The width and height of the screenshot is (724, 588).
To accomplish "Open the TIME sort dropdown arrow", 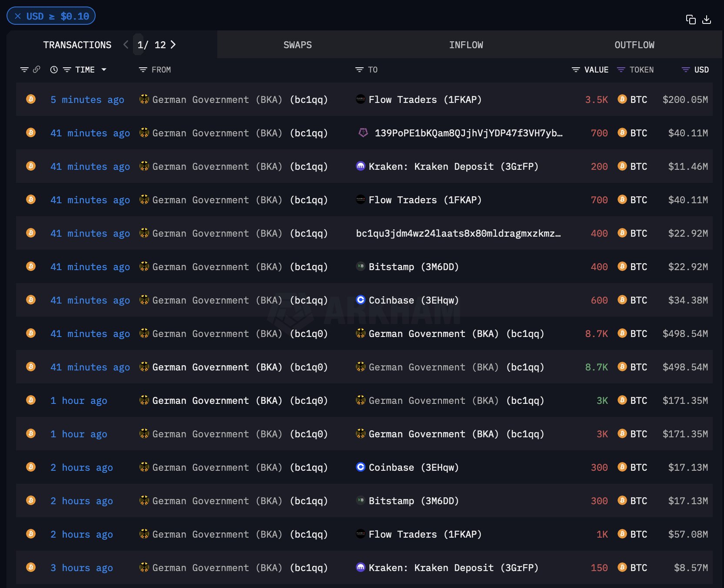I will (104, 69).
